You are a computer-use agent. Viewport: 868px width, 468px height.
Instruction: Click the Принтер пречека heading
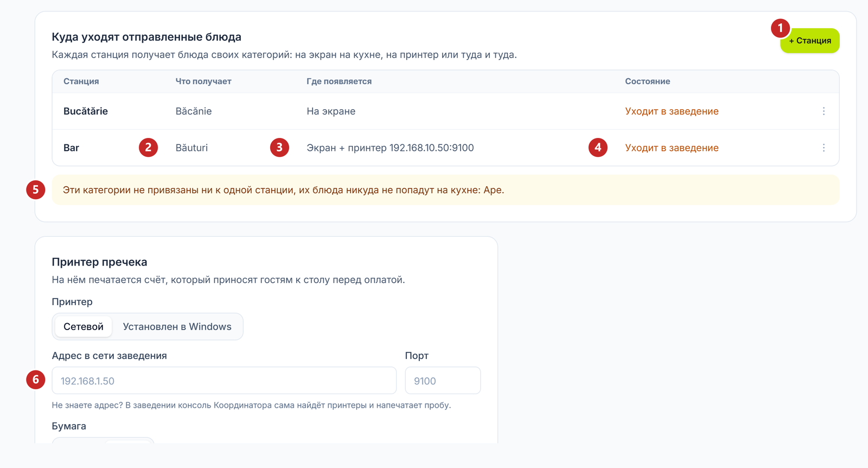99,262
